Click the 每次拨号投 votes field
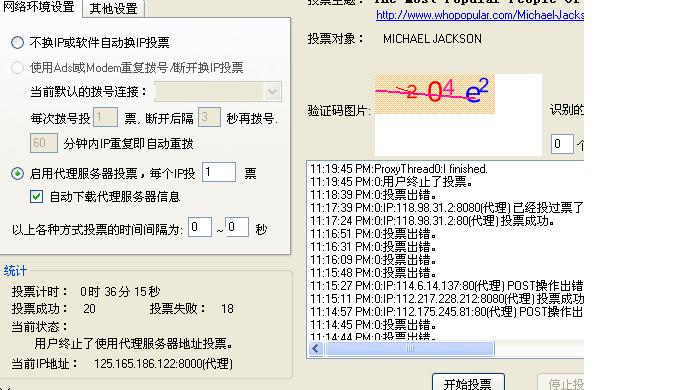Image resolution: width=683 pixels, height=390 pixels. [105, 117]
